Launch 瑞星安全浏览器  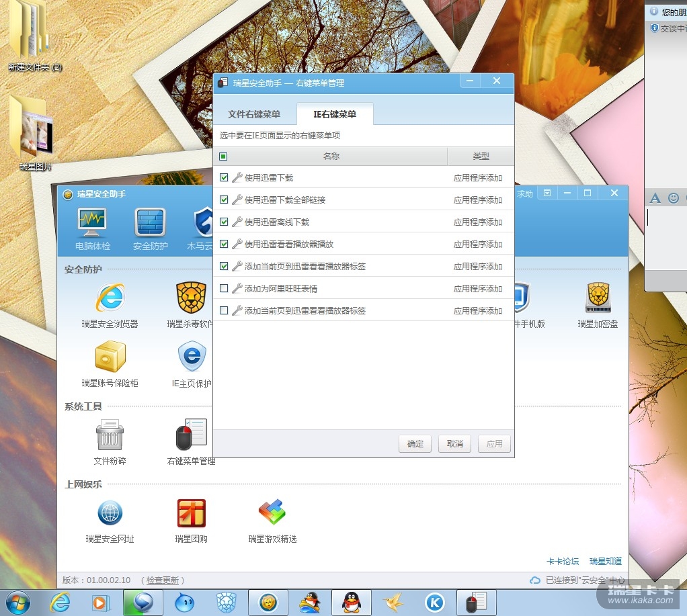pos(110,305)
